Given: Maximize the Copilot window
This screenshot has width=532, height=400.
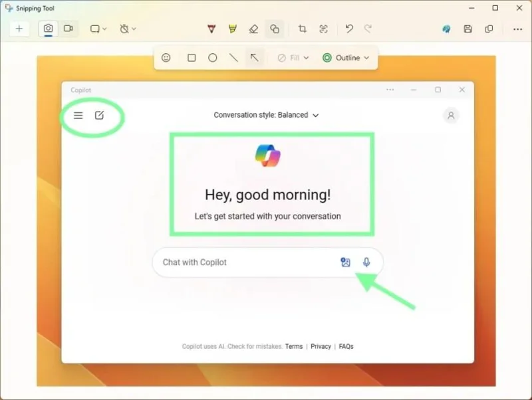Looking at the screenshot, I should pyautogui.click(x=438, y=90).
